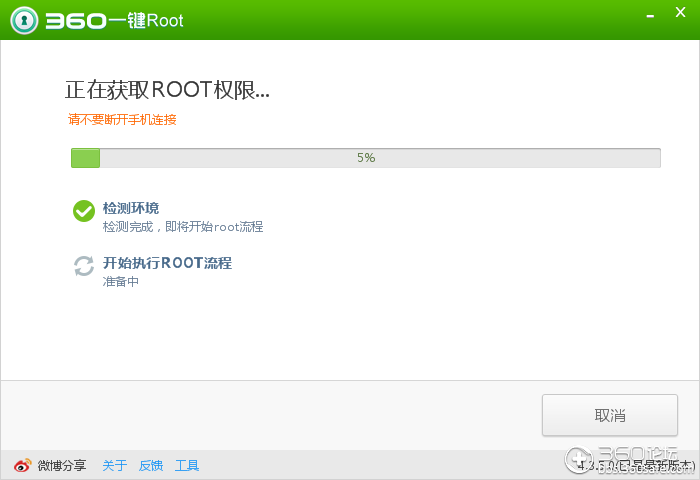The image size is (700, 480).
Task: Open the 反馈 feedback link
Action: pos(151,466)
